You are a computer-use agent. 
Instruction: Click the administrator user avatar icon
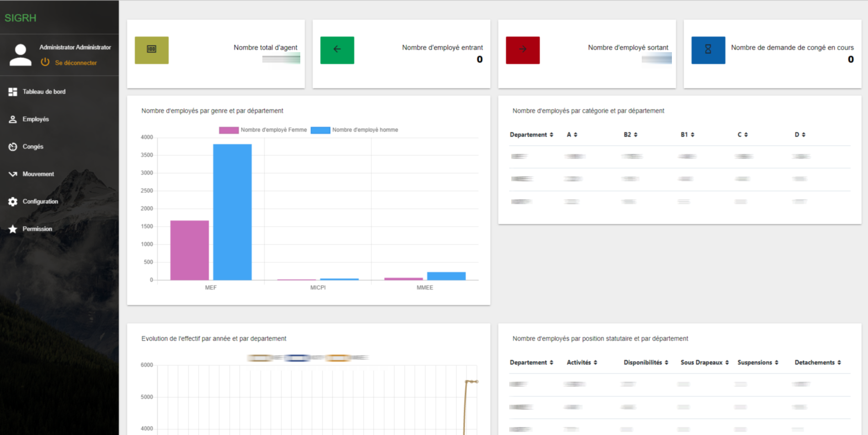(21, 55)
